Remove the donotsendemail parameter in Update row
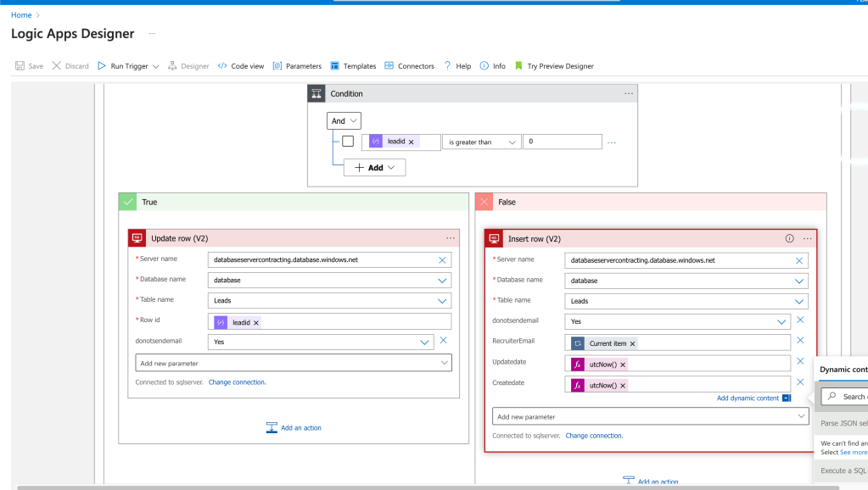Screen dimensions: 868x490 click(444, 341)
